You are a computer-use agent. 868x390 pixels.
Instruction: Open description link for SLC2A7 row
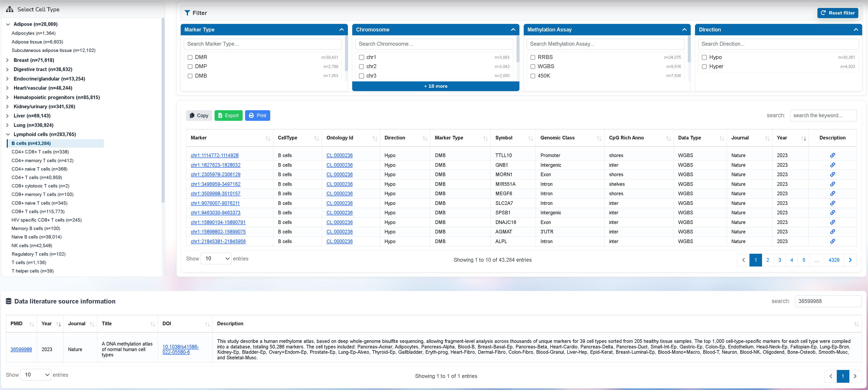pos(832,203)
